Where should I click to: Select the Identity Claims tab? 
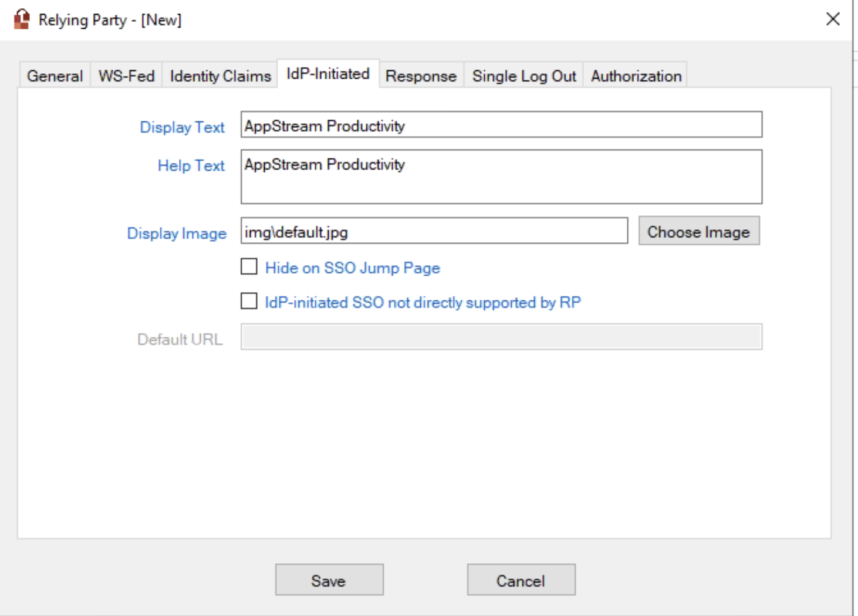pyautogui.click(x=219, y=76)
